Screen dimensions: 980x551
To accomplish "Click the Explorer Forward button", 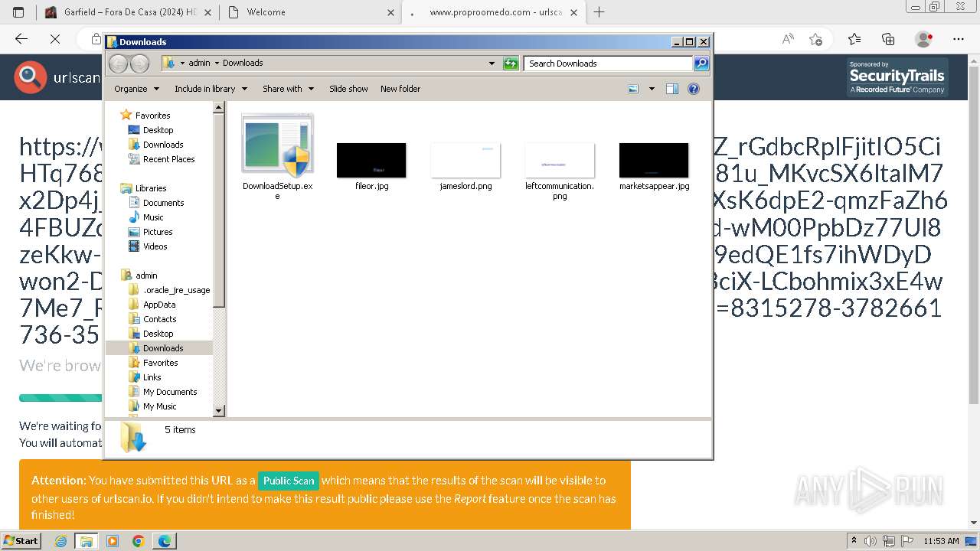I will pos(139,64).
